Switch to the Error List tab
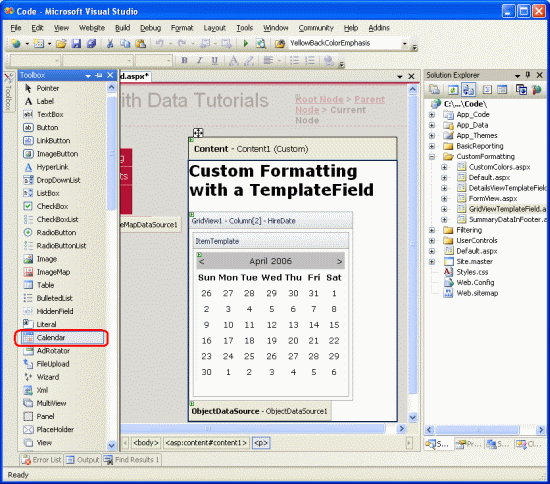Screen dimensions: 550x484 [41, 459]
